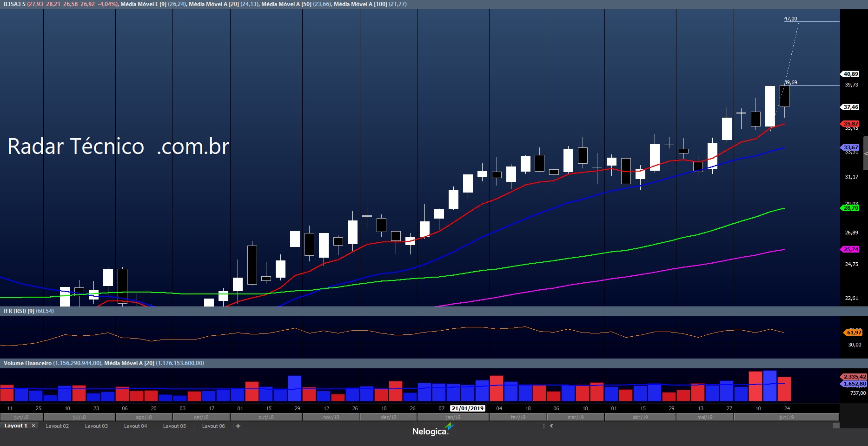
Task: Click the left arrow beside the layout bar
Action: [x=551, y=426]
